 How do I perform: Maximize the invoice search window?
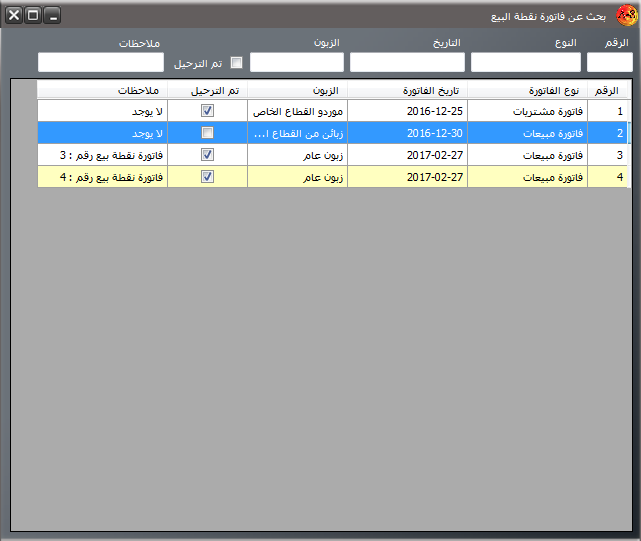pyautogui.click(x=33, y=15)
